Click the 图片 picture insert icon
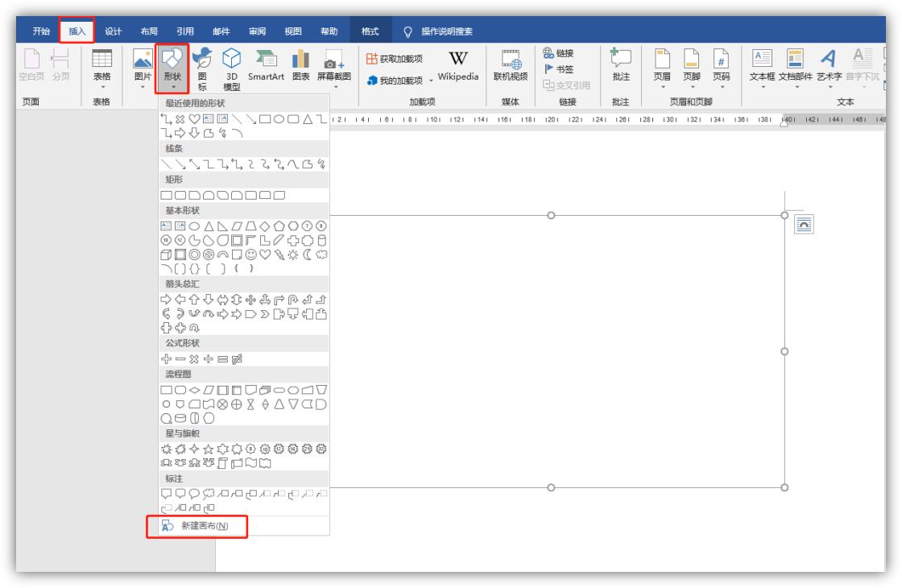Screen dimensions: 902x588 143,63
